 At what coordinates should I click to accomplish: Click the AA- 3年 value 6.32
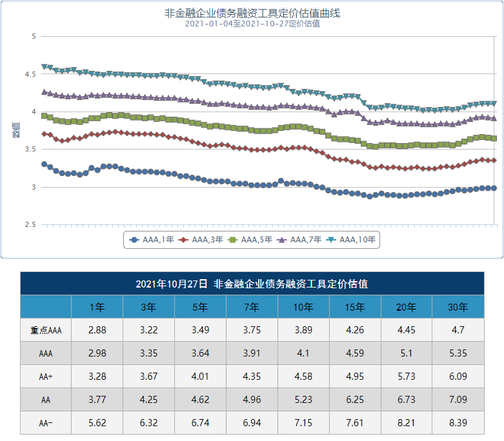[x=148, y=422]
